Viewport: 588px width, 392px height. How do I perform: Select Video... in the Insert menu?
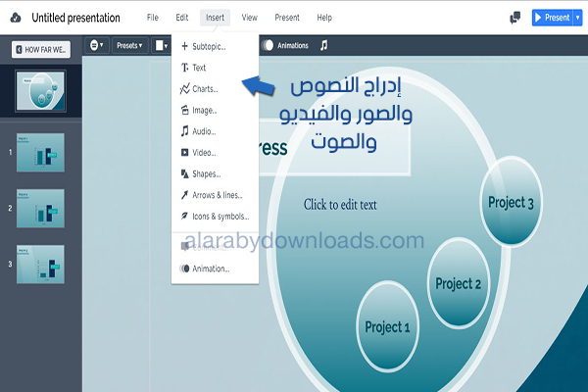215,153
